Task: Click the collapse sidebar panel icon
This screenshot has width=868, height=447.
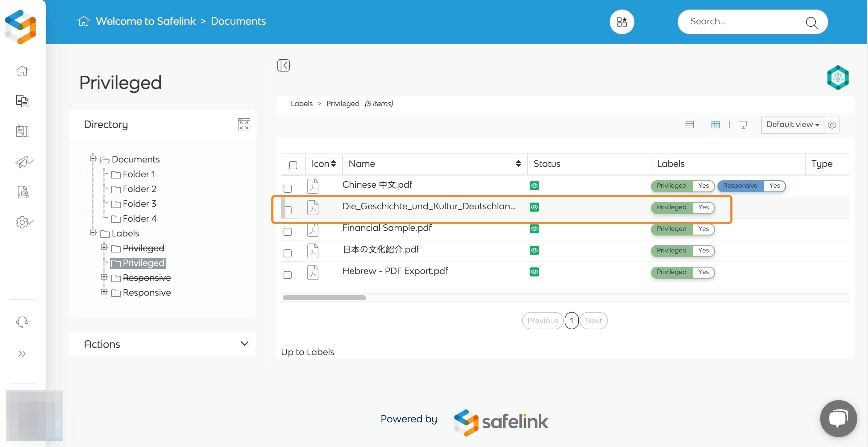Action: point(283,65)
